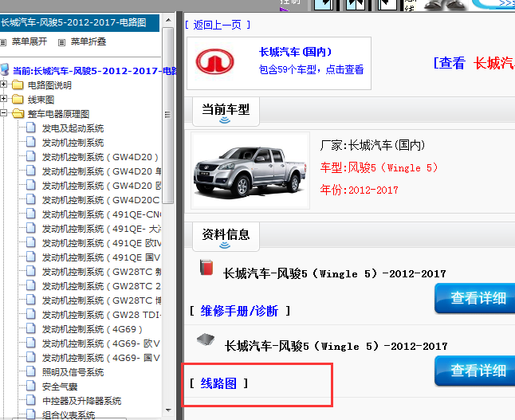Click the 菜单展开 list icon
The height and width of the screenshot is (420, 515).
point(3,43)
